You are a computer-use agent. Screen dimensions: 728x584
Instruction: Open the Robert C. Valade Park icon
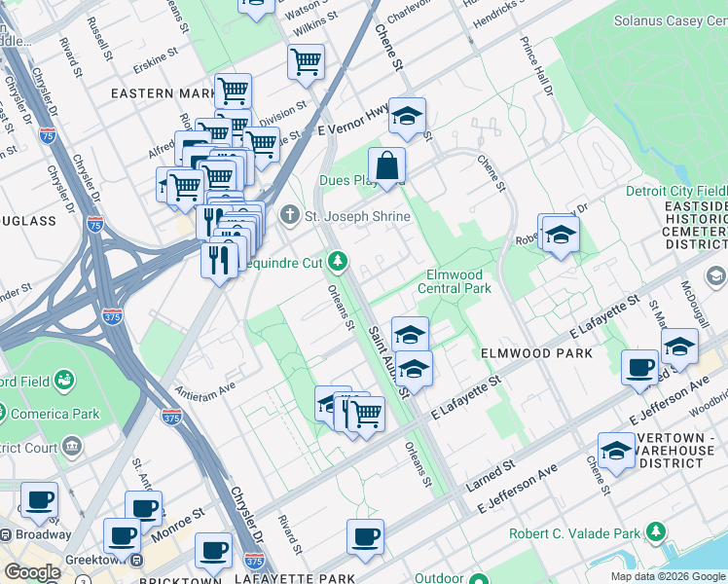coord(656,531)
